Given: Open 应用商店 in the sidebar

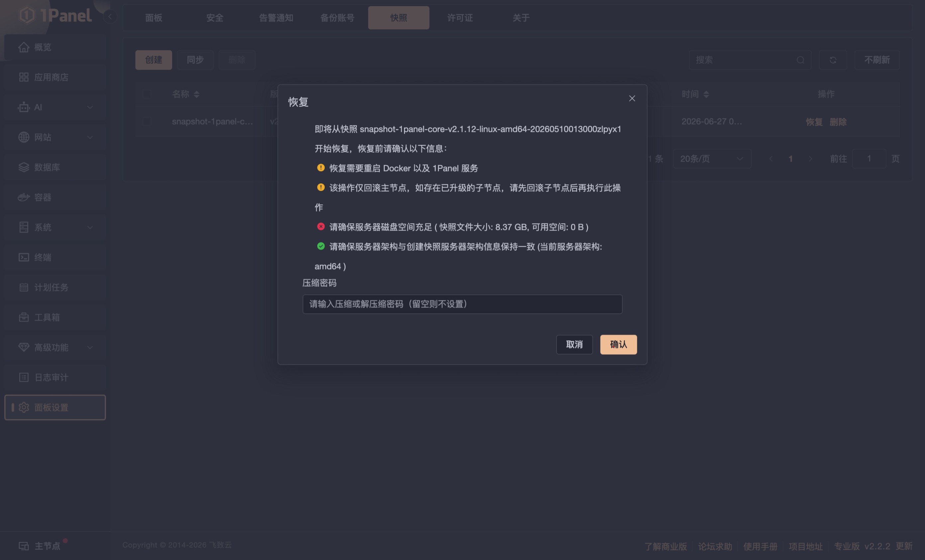Looking at the screenshot, I should coord(55,77).
